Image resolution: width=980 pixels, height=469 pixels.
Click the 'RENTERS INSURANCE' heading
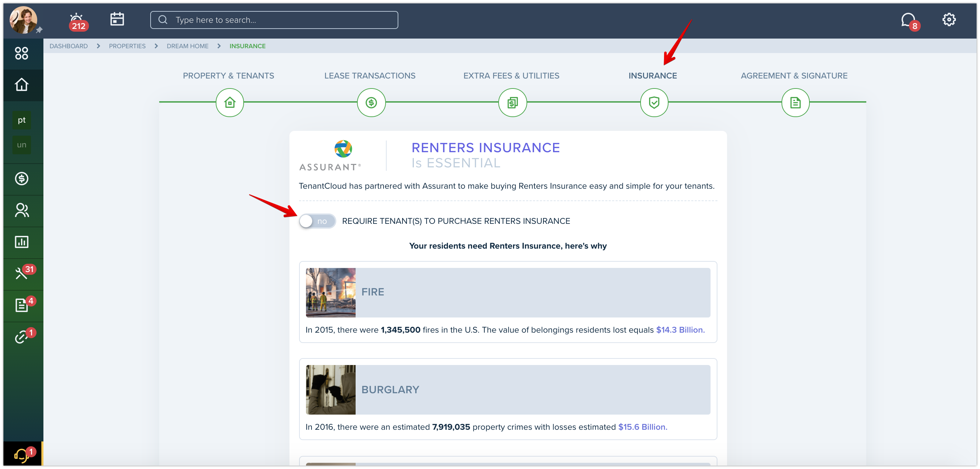click(486, 147)
